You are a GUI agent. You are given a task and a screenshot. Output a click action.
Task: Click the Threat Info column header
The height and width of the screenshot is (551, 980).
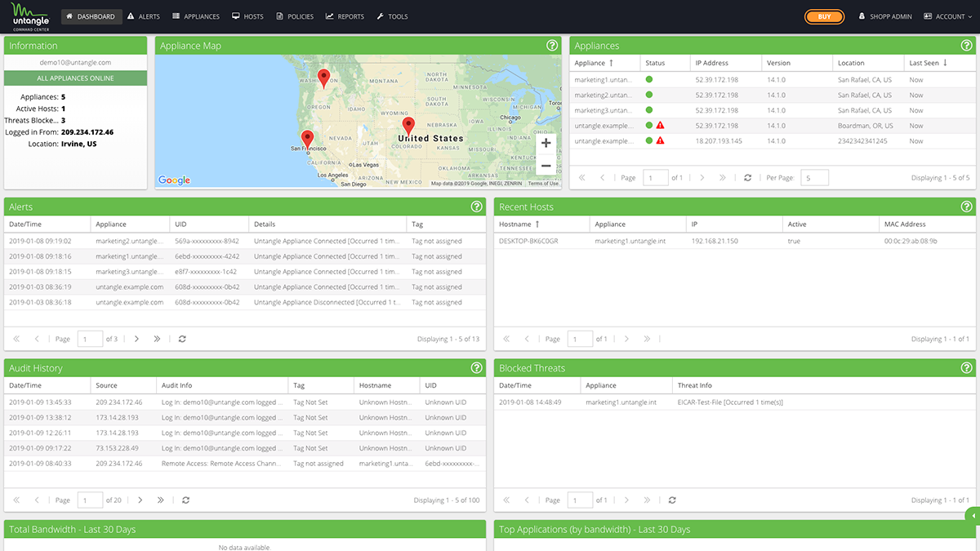[x=824, y=385]
